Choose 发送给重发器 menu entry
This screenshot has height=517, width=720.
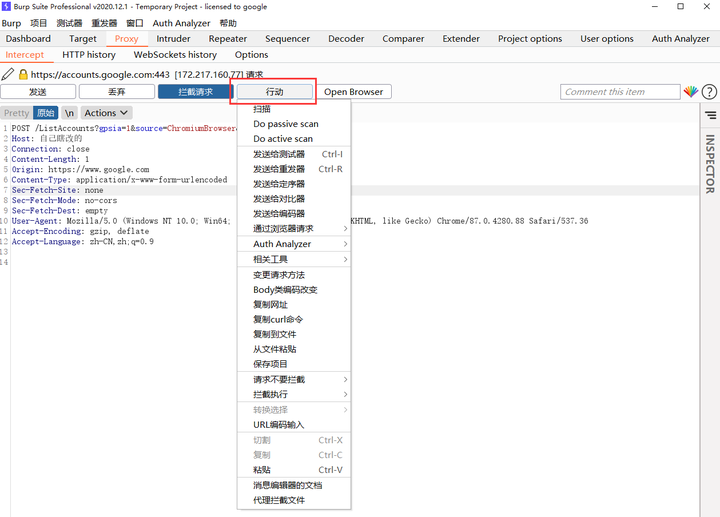pos(294,169)
